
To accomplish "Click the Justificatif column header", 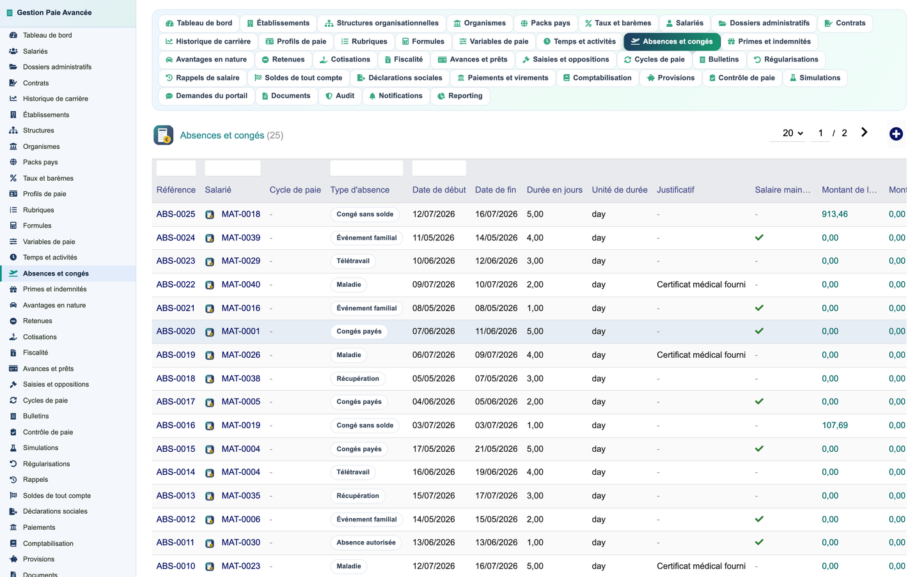I will pos(675,190).
